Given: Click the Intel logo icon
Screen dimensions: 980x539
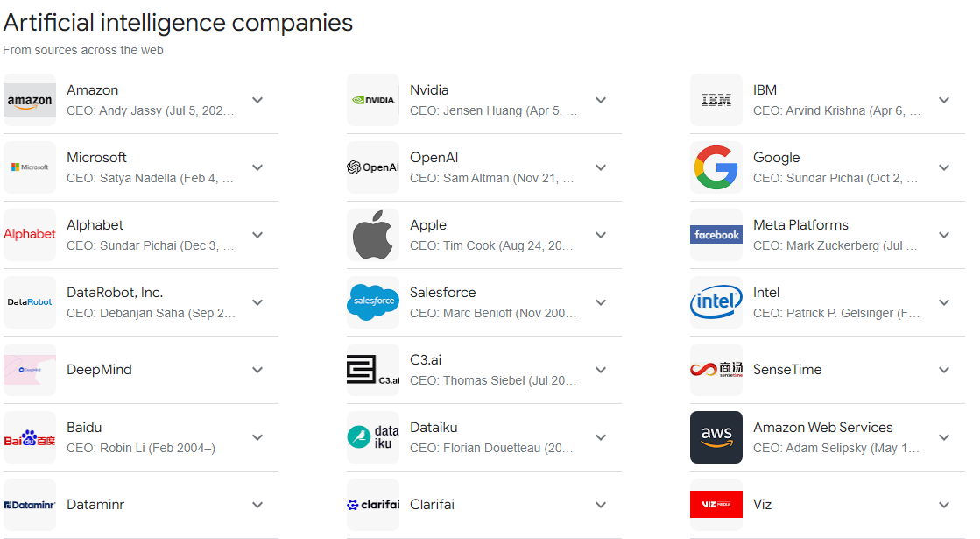Looking at the screenshot, I should pyautogui.click(x=716, y=302).
